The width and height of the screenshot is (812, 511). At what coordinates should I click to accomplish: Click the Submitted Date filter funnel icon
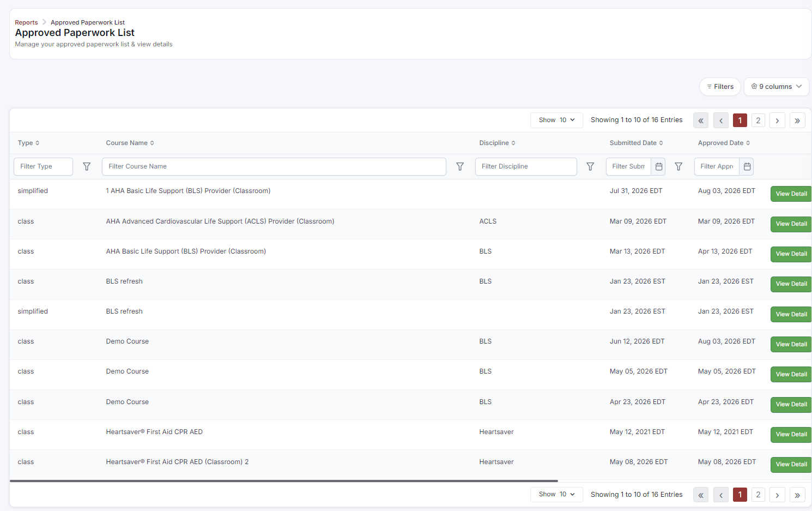(x=678, y=166)
